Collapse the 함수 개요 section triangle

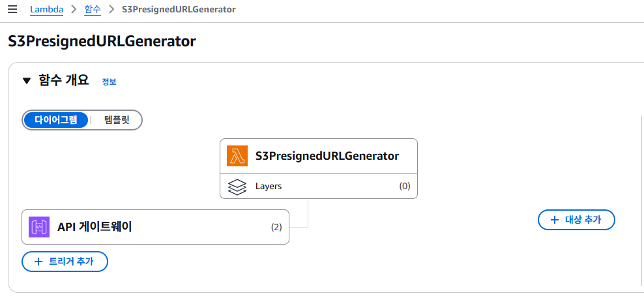click(x=27, y=81)
